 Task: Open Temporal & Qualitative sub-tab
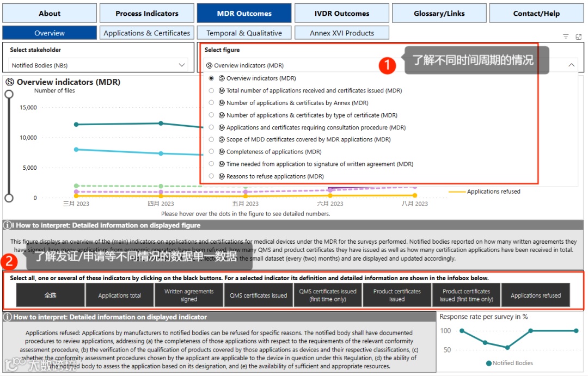244,33
